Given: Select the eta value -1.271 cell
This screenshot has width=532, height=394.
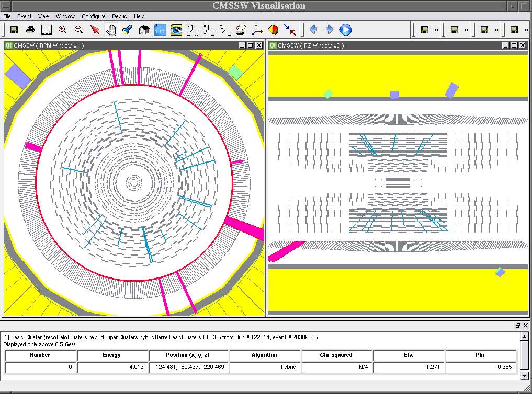Looking at the screenshot, I should [409, 367].
